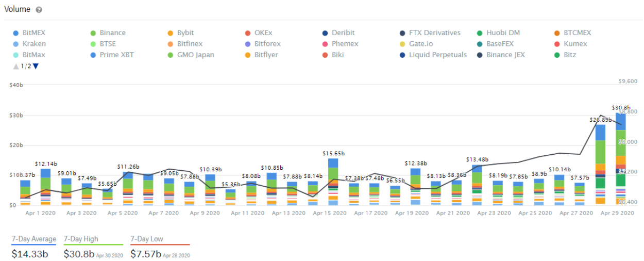The image size is (644, 261).
Task: Click the 1/2 legend page indicator
Action: click(x=26, y=66)
